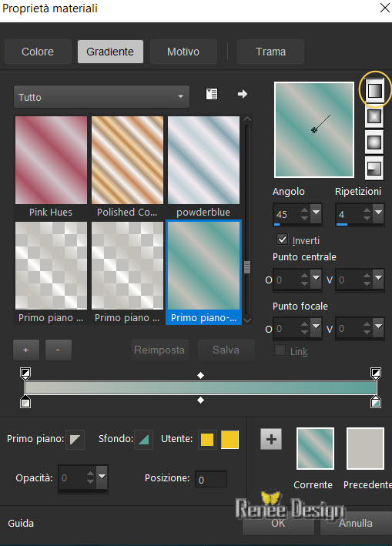Image resolution: width=392 pixels, height=546 pixels.
Task: Switch to the Motivo tab
Action: click(x=183, y=52)
